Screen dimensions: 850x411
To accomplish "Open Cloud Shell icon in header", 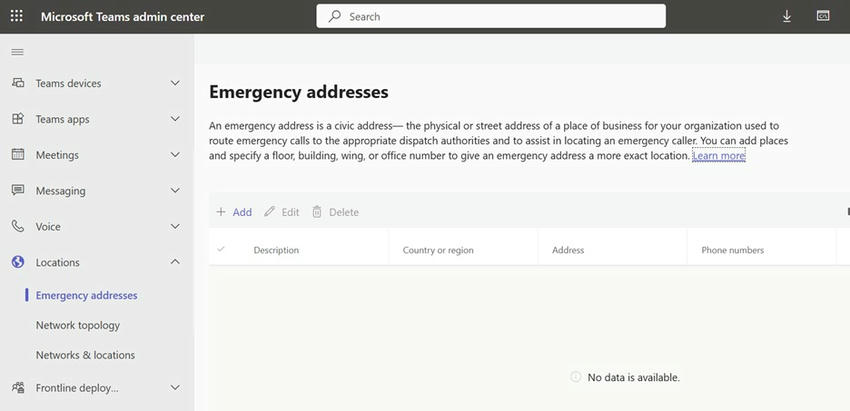I will click(823, 16).
